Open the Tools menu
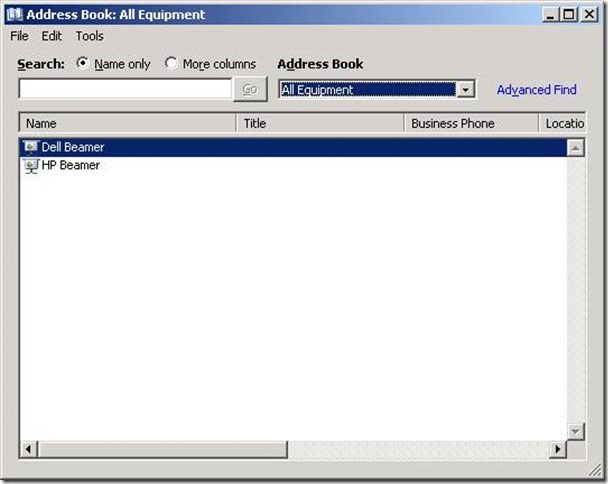The height and width of the screenshot is (484, 608). coord(89,36)
